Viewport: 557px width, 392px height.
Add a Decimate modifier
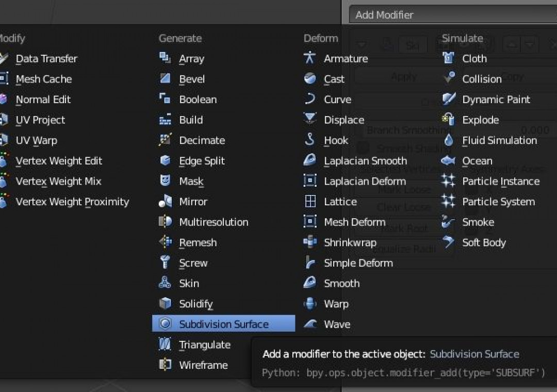click(202, 140)
